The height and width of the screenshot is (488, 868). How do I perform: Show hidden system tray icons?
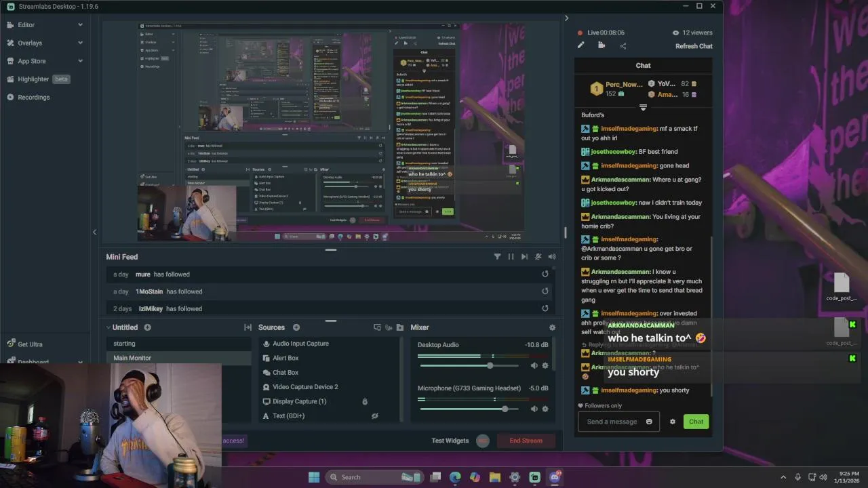(x=783, y=477)
